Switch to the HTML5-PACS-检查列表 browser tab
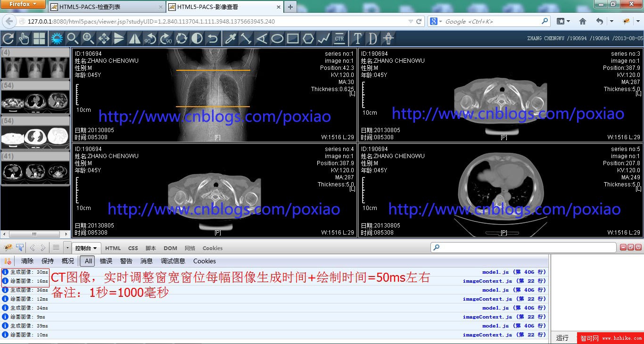Image resolution: width=644 pixels, height=344 pixels. 106,7
